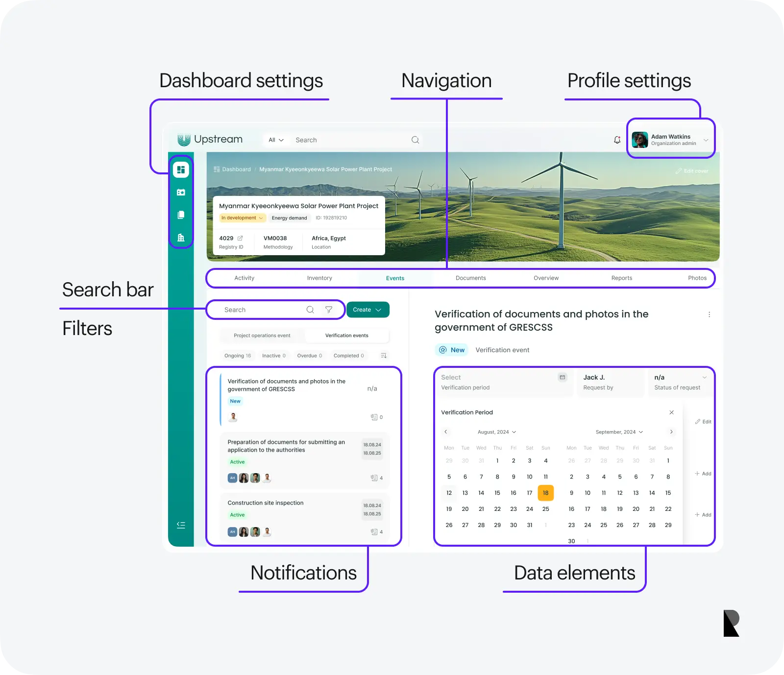Select August 12 in the calendar

tap(449, 493)
